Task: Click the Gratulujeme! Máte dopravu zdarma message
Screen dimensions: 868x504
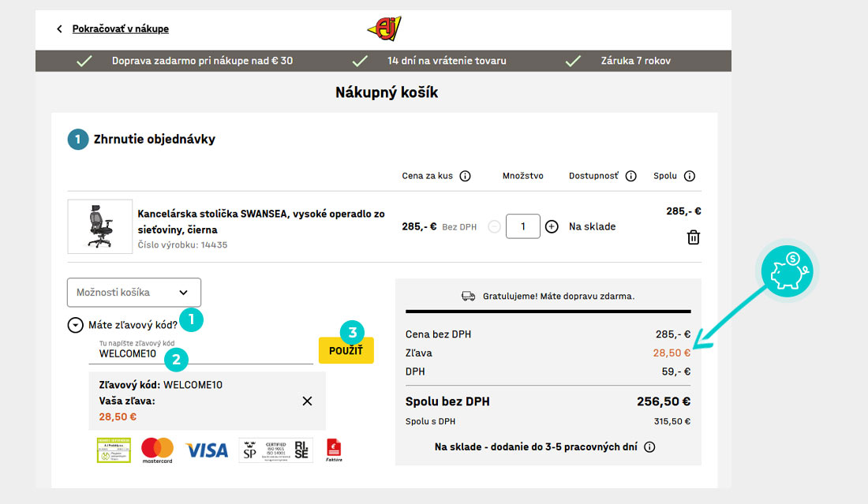Action: 559,296
